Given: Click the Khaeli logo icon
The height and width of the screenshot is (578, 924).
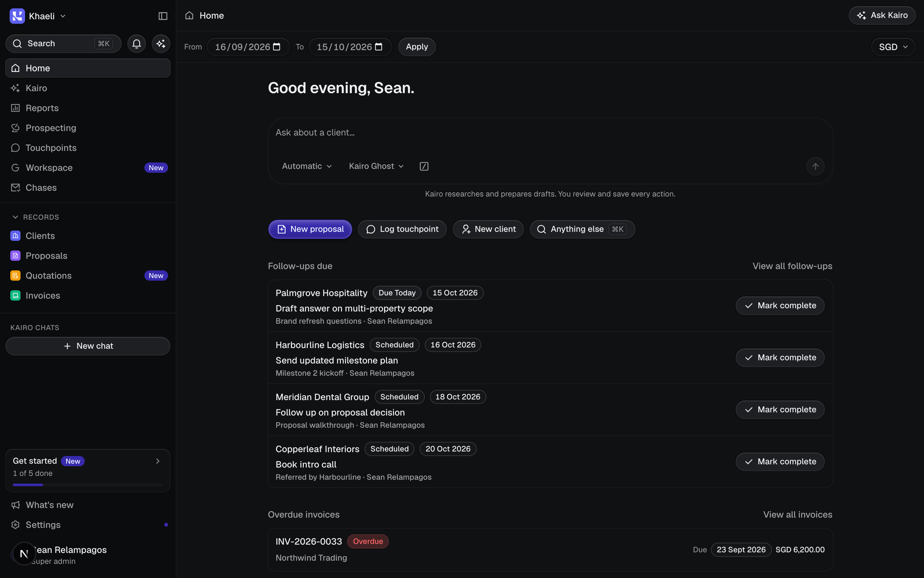Looking at the screenshot, I should (17, 16).
